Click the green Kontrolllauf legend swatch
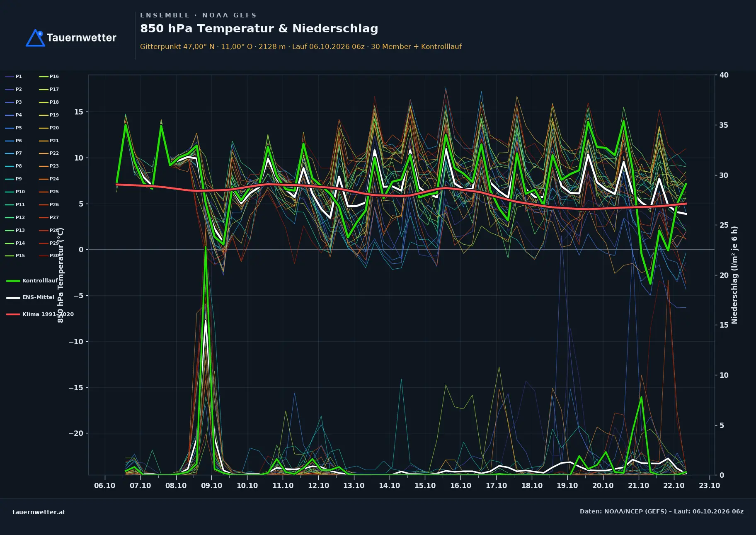This screenshot has width=756, height=535. (x=13, y=281)
